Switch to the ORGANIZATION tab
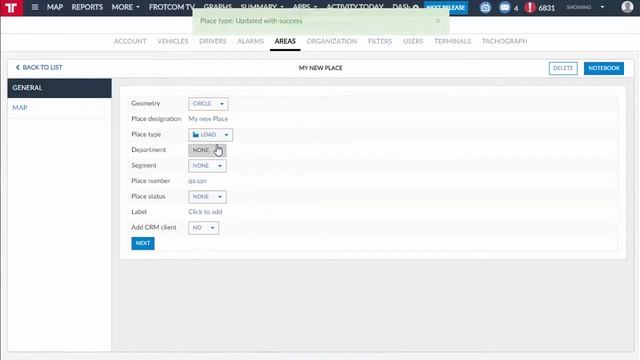 (x=331, y=41)
